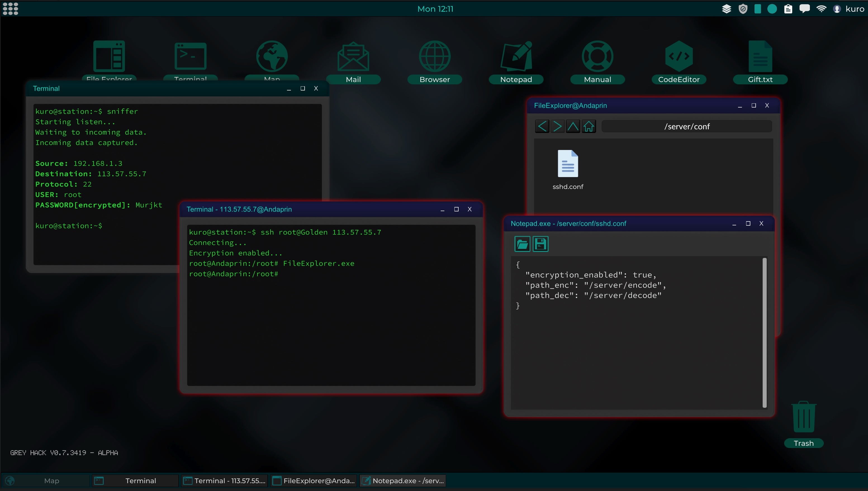This screenshot has height=491, width=868.
Task: Open the File Explorer desktop icon
Action: 109,60
